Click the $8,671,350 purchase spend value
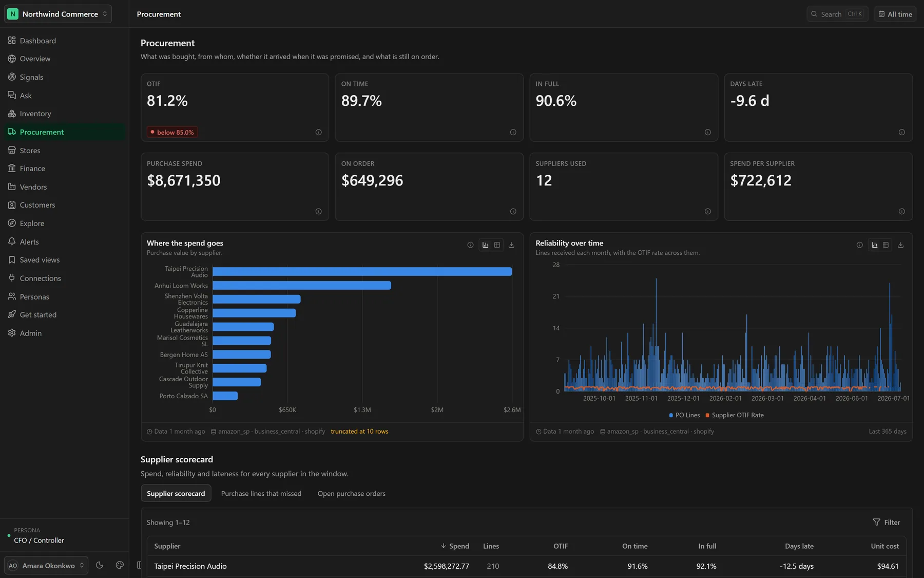 click(184, 180)
